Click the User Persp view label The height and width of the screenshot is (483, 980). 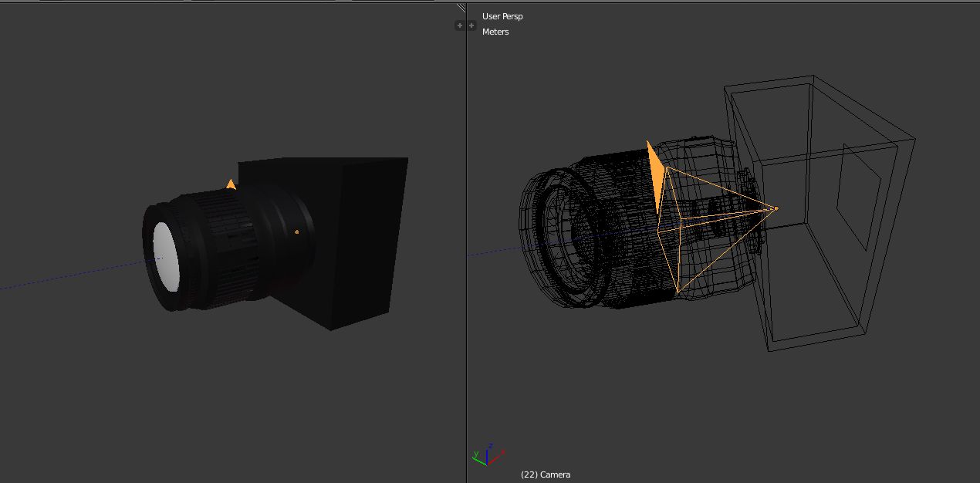(502, 16)
